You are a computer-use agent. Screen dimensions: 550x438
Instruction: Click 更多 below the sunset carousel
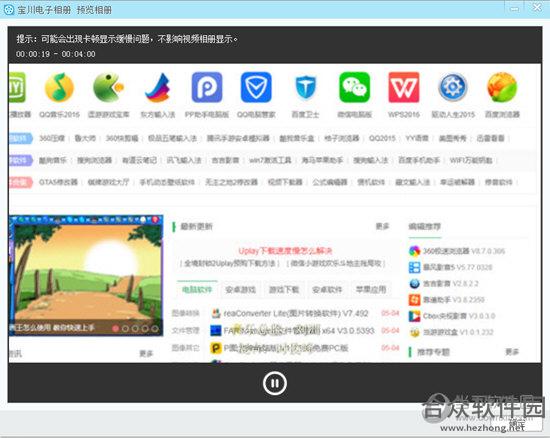pos(146,353)
